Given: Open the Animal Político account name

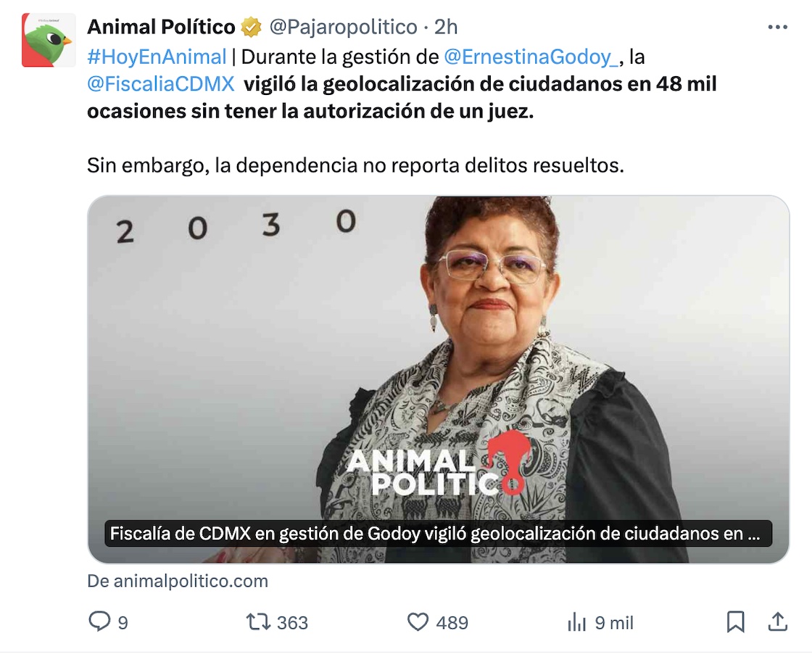Looking at the screenshot, I should [x=161, y=28].
